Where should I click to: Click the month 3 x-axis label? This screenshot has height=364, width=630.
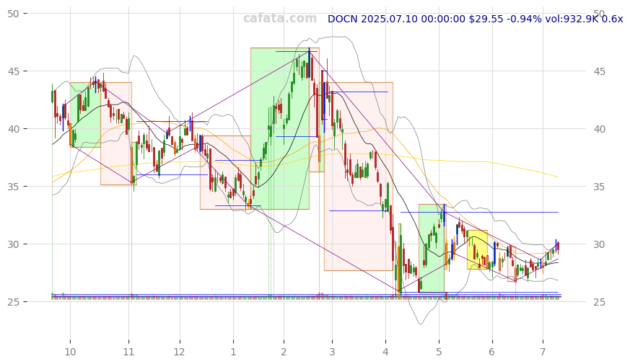[x=332, y=352]
